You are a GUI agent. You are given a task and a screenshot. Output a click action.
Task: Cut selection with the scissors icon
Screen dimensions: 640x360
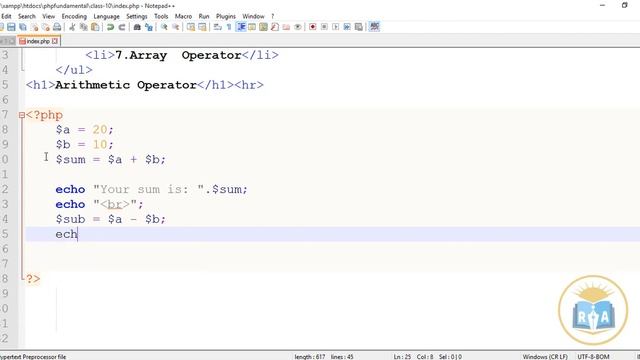pos(72,27)
